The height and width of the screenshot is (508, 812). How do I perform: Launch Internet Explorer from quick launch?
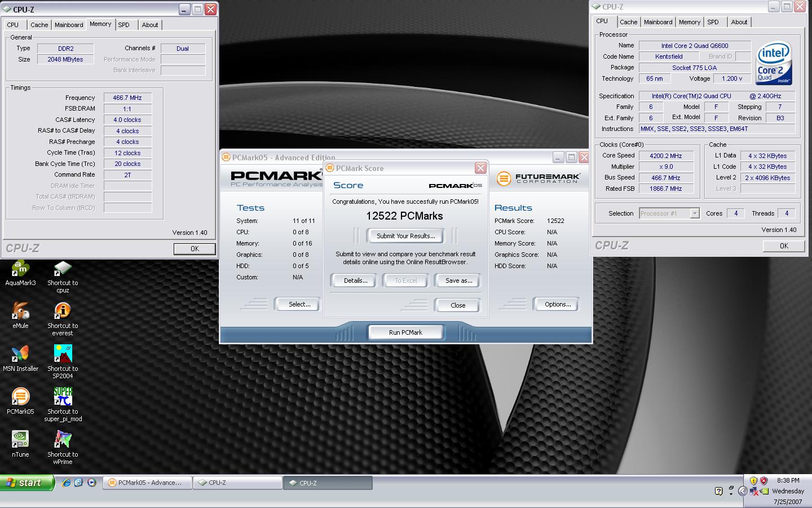[67, 483]
